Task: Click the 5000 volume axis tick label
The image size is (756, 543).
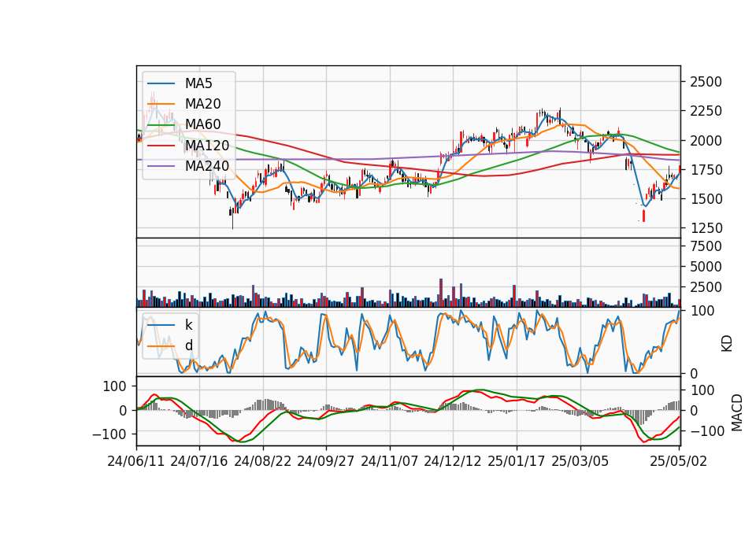Action: [x=706, y=267]
